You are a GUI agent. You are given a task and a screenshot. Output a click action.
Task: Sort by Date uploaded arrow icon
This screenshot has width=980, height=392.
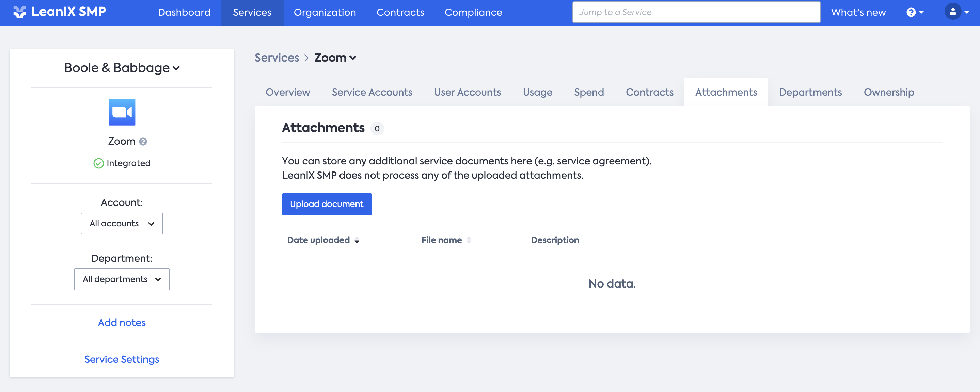[x=357, y=240]
